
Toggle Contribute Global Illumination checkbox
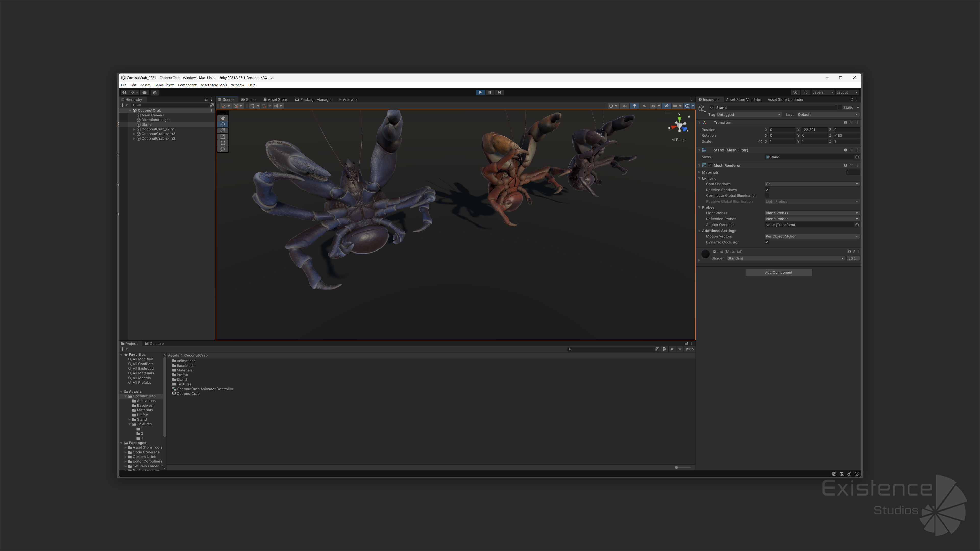[767, 196]
